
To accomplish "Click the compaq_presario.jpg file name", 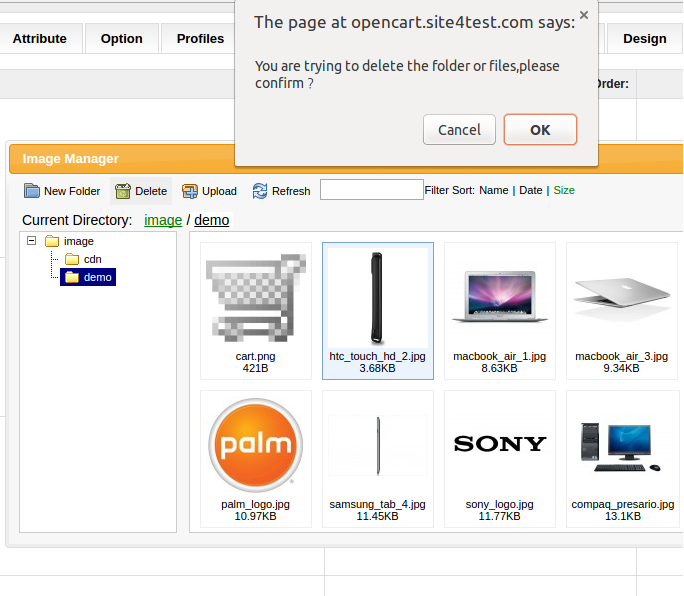I will pos(623,504).
